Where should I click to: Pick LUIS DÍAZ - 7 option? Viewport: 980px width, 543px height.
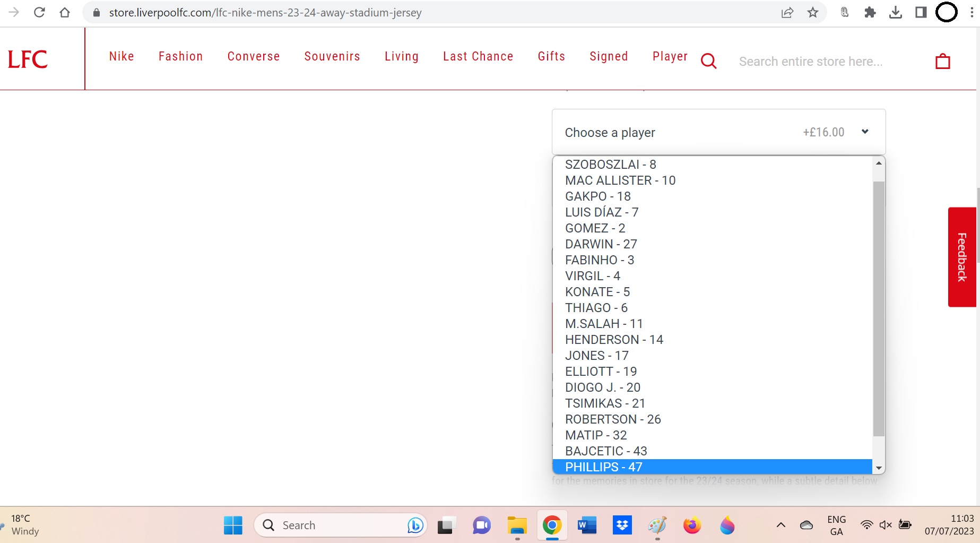pyautogui.click(x=713, y=212)
